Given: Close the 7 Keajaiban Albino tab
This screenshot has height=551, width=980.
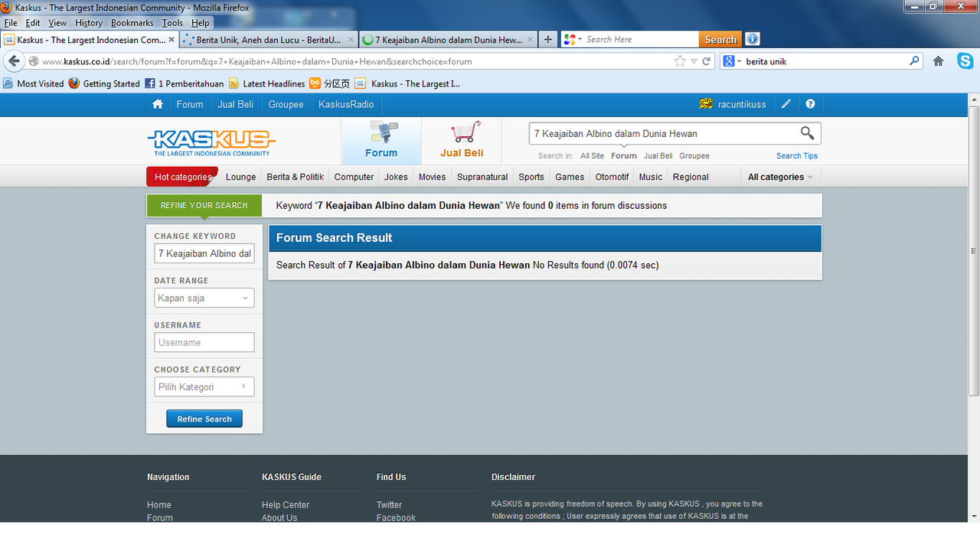Looking at the screenshot, I should coord(530,39).
